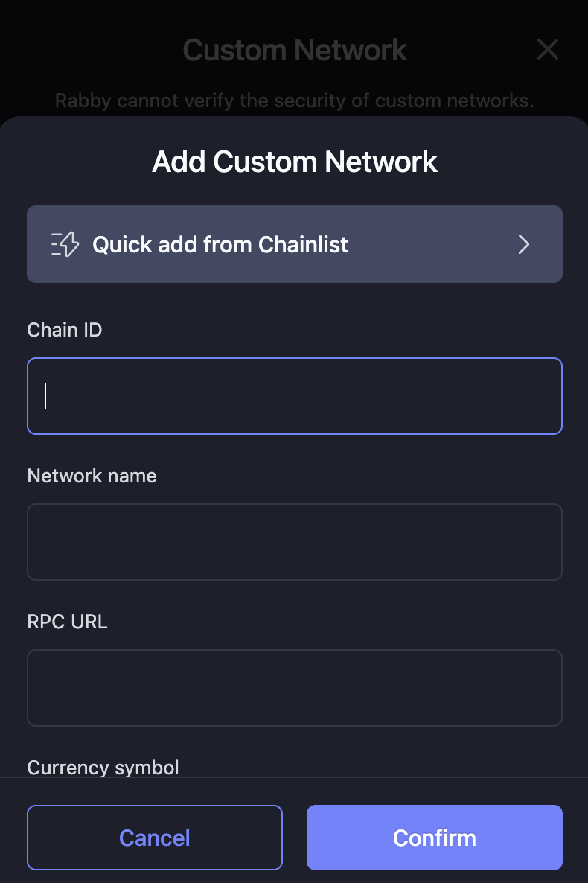
Task: Click the right chevron on Chainlist row
Action: point(523,244)
